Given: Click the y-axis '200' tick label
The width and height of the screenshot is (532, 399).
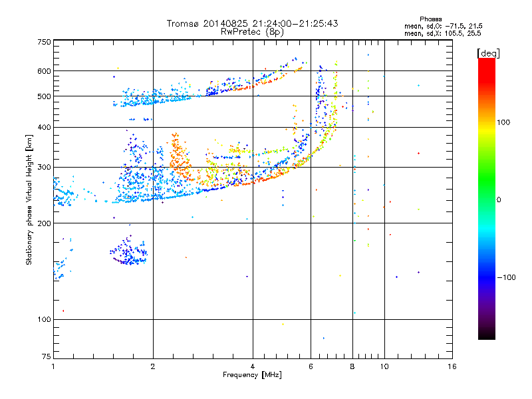Looking at the screenshot, I should [x=45, y=223].
